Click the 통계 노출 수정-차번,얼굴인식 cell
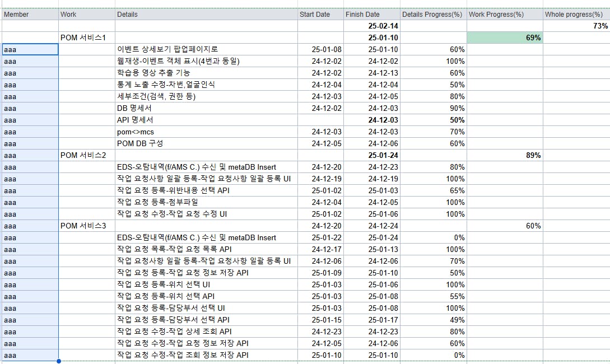610x364 pixels. [206, 85]
